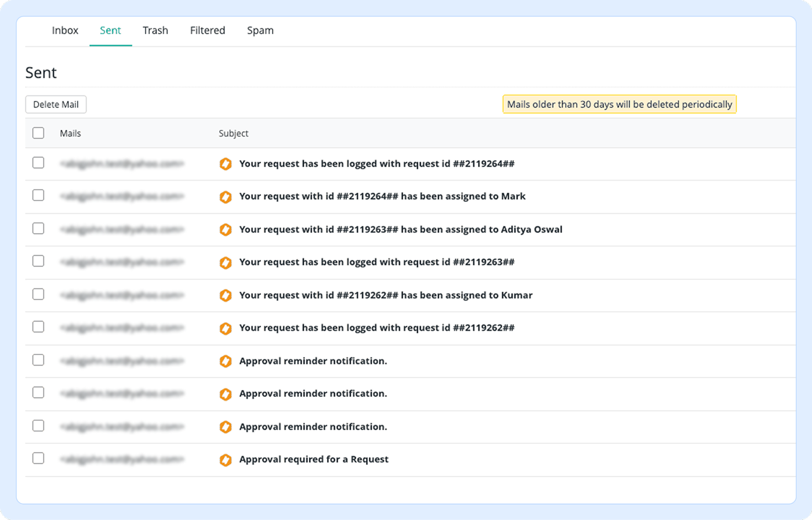Click the hexagon icon for request id 2119263 logged mail
The image size is (812, 520).
[x=226, y=262]
